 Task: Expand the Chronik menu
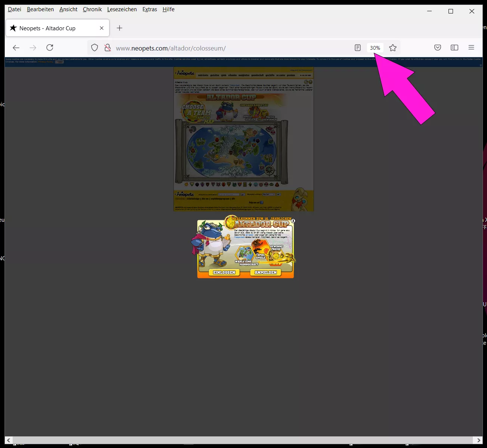(x=92, y=9)
